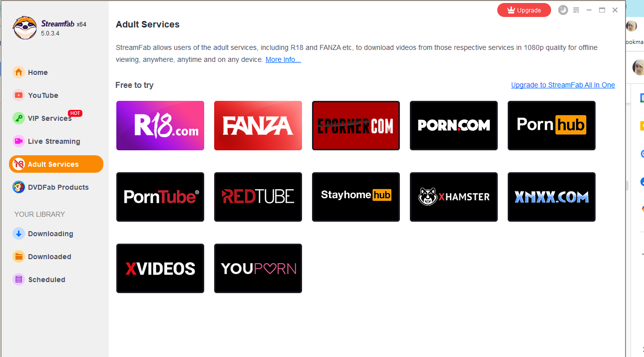Click the Scheduled list icon
The height and width of the screenshot is (357, 644).
click(18, 280)
